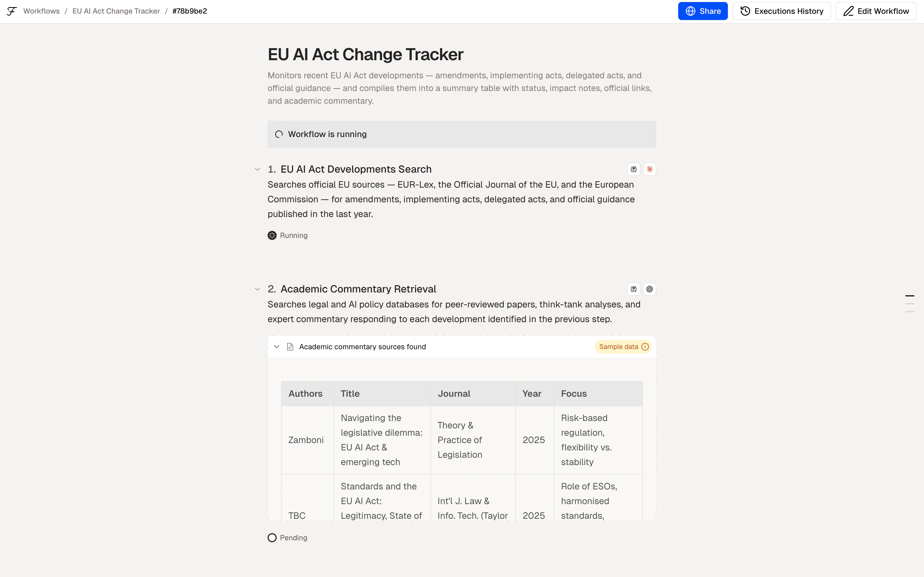
Task: Collapse the Academic commentary sources found panel
Action: pyautogui.click(x=277, y=346)
